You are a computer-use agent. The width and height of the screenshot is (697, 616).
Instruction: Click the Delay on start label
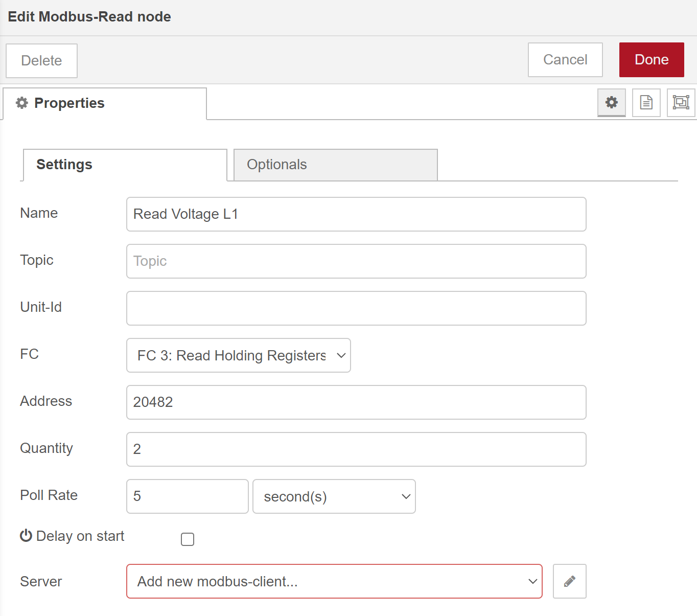72,536
